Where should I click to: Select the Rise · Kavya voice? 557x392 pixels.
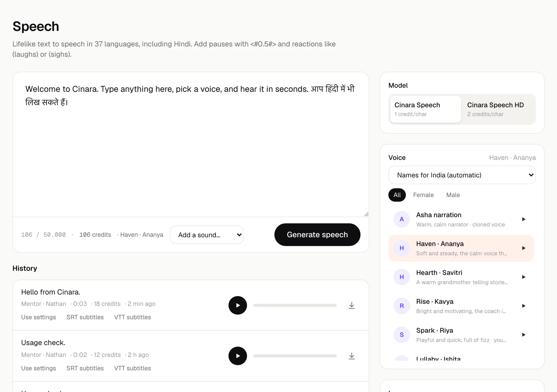pyautogui.click(x=461, y=306)
